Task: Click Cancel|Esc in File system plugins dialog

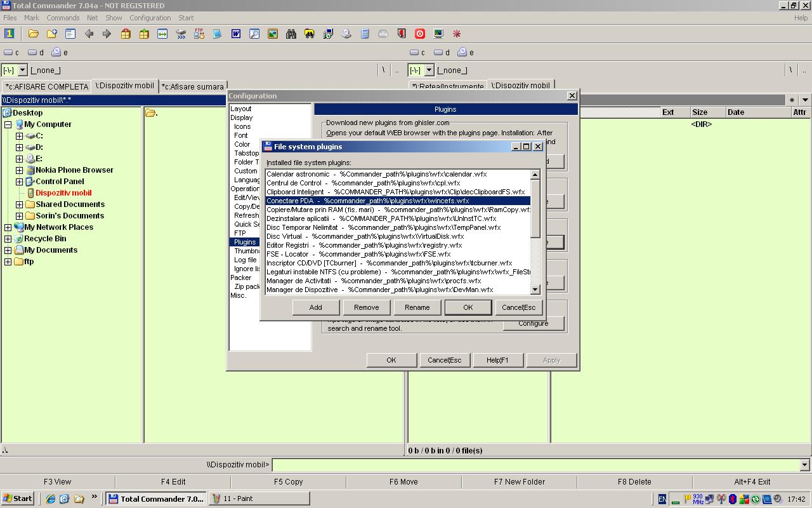Action: point(518,307)
